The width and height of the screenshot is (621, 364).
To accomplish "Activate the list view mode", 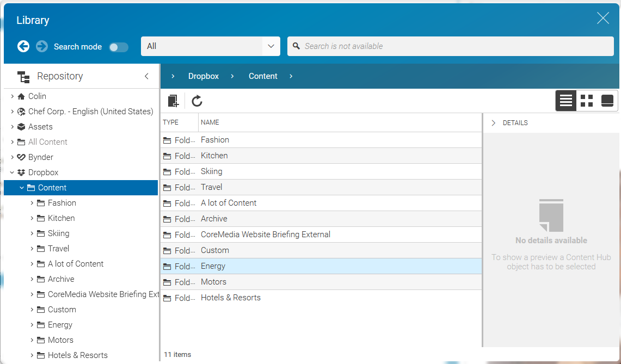I will pos(565,101).
